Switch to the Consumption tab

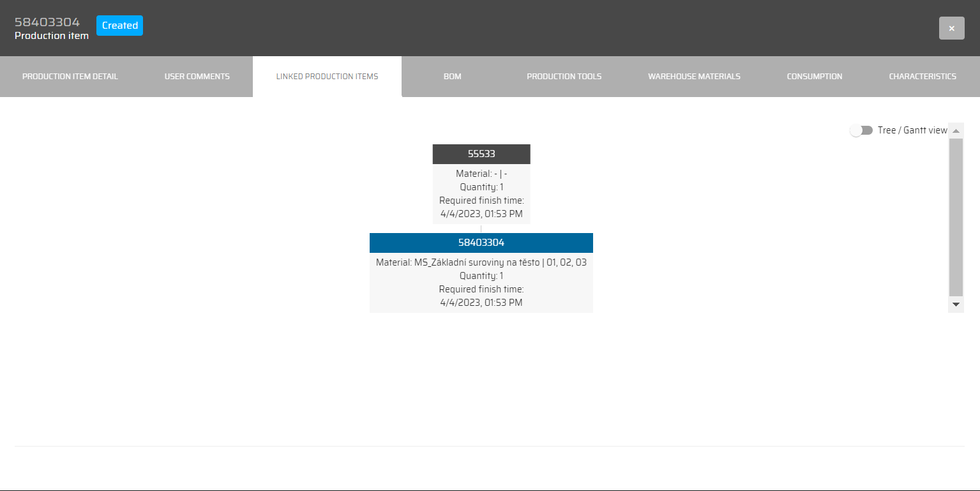(814, 77)
